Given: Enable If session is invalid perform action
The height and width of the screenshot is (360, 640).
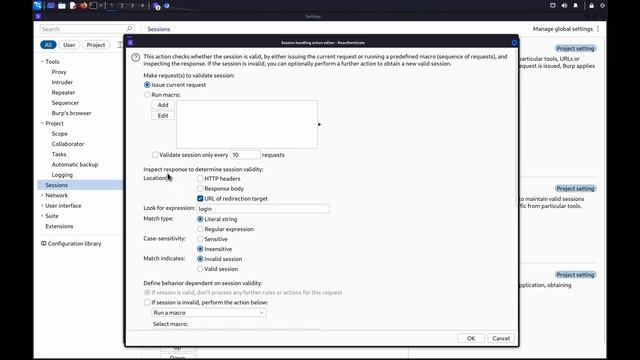Looking at the screenshot, I should 147,302.
